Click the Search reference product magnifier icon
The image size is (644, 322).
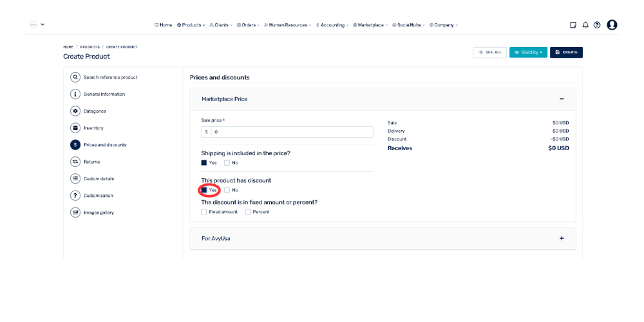point(75,77)
